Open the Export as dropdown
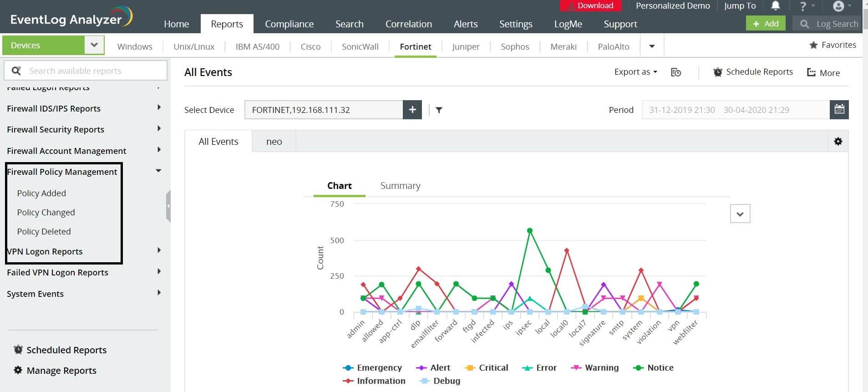This screenshot has height=392, width=868. (x=635, y=72)
